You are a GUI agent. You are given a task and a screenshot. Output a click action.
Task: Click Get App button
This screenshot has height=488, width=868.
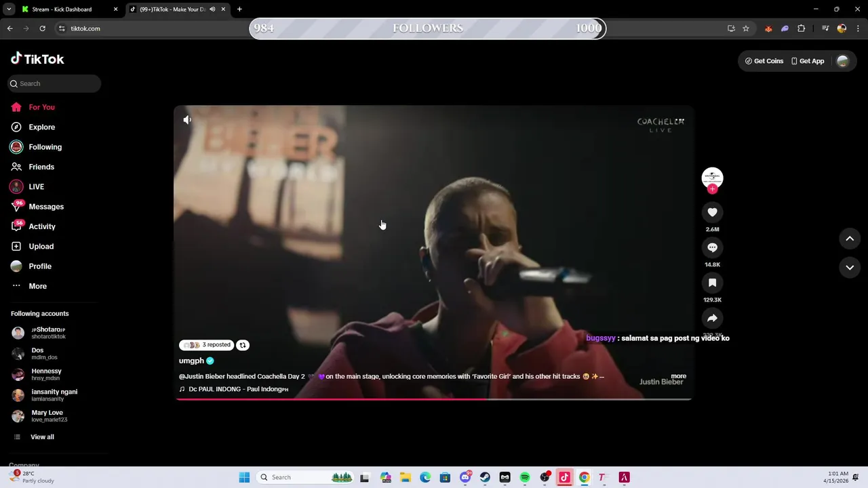pos(808,61)
